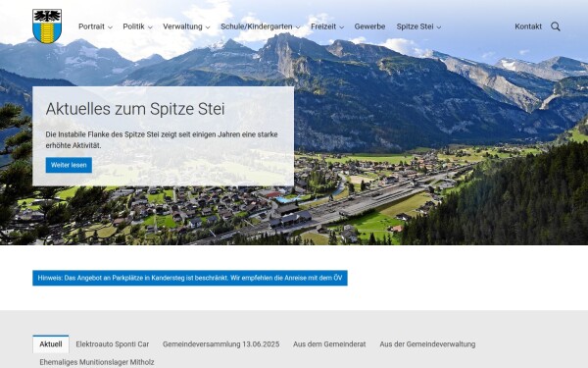Screen dimensions: 588x368
Task: Click the Aktuelles zum Spitze Stei heading
Action: (x=135, y=109)
